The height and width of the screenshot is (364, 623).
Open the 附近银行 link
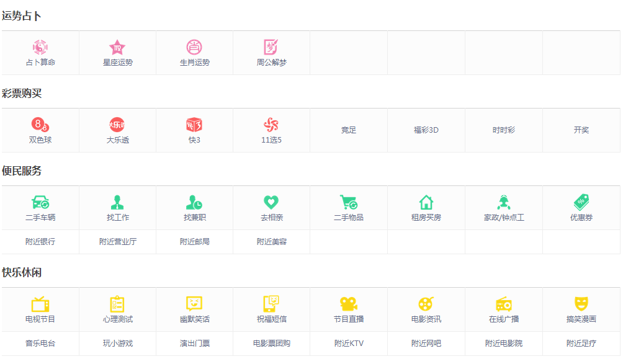click(40, 241)
